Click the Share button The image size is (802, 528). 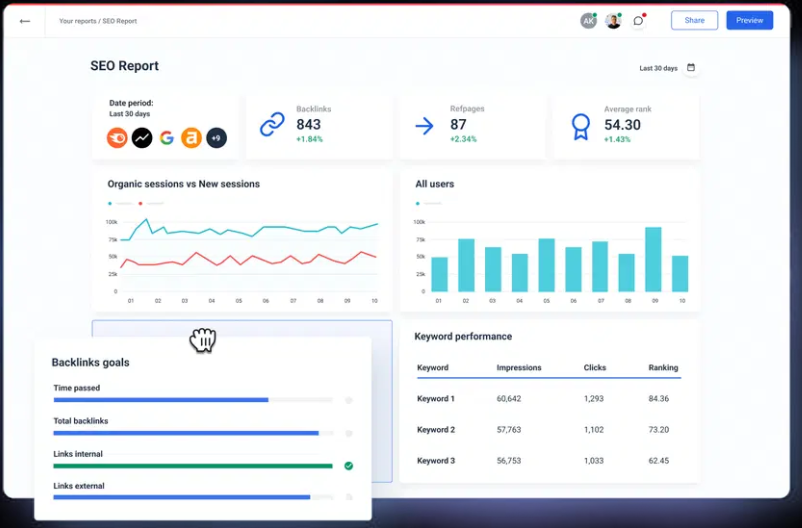pyautogui.click(x=694, y=20)
